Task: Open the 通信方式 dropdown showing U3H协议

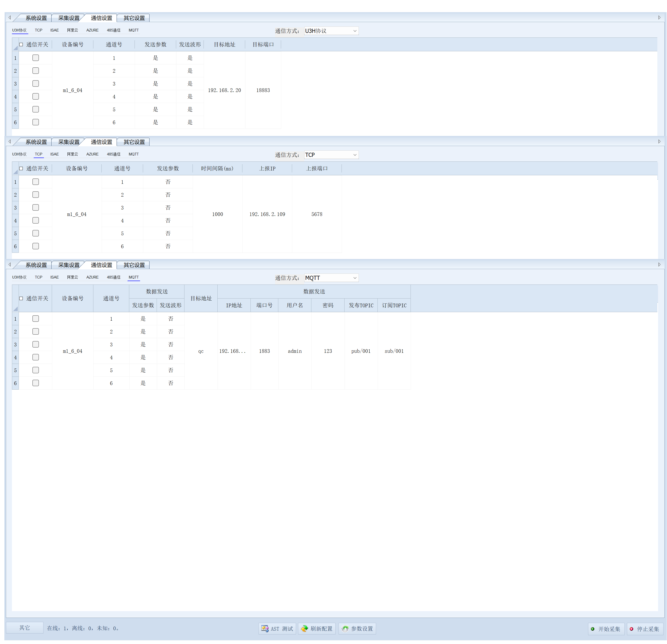Action: (x=355, y=31)
